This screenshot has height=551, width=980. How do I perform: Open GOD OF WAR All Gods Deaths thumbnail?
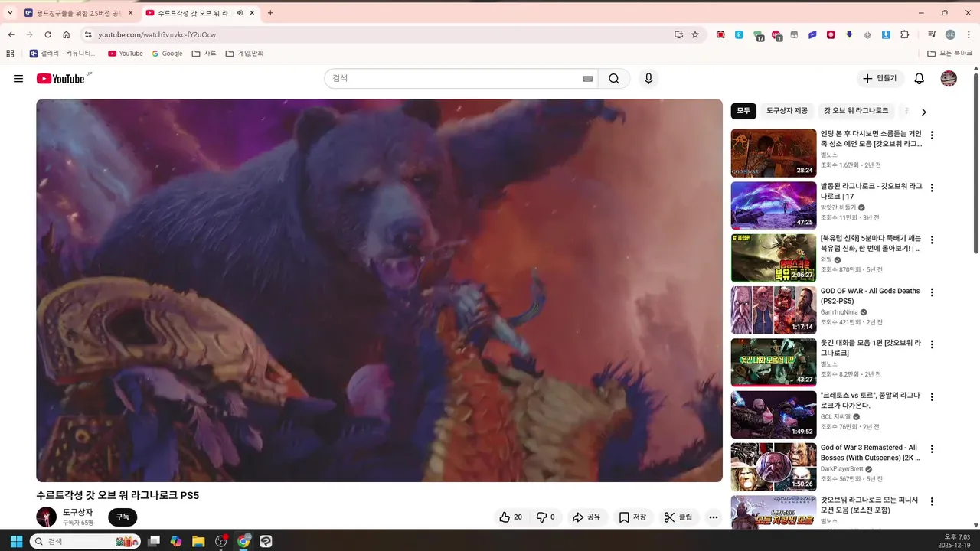(x=773, y=310)
